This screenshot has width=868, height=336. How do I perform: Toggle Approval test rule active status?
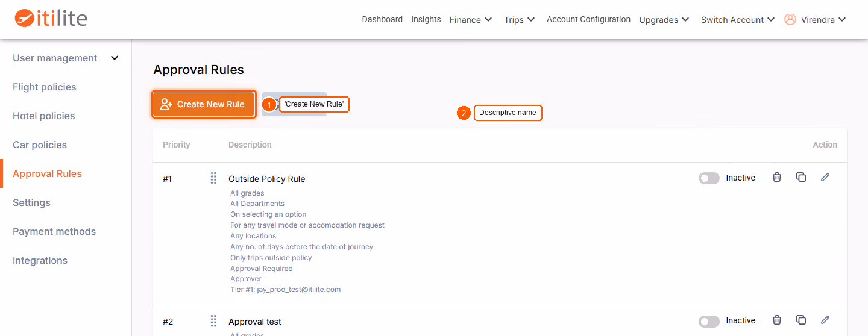(709, 321)
